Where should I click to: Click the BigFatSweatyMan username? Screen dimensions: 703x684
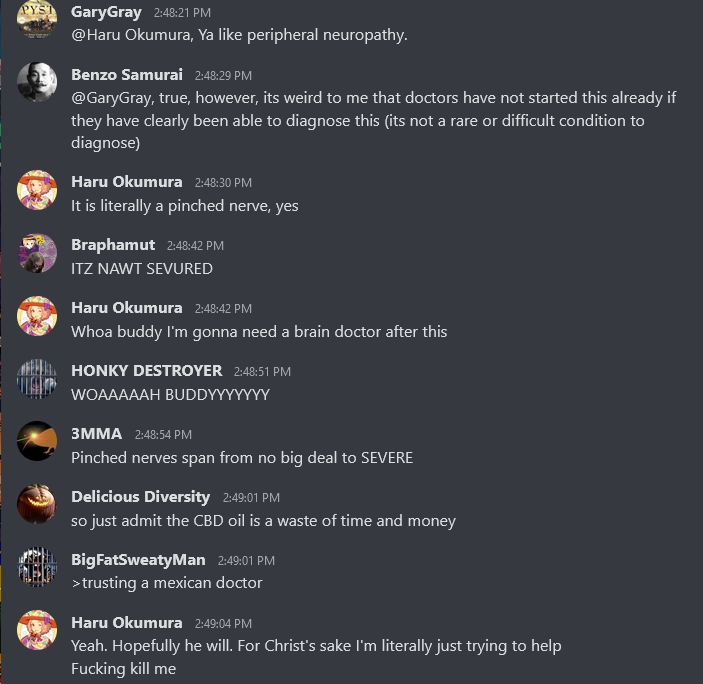[138, 559]
